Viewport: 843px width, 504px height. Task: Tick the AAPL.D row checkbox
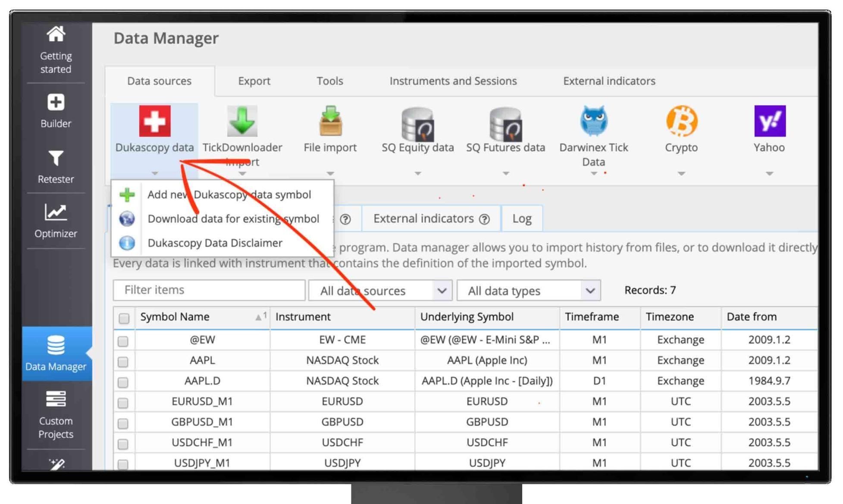pos(123,382)
